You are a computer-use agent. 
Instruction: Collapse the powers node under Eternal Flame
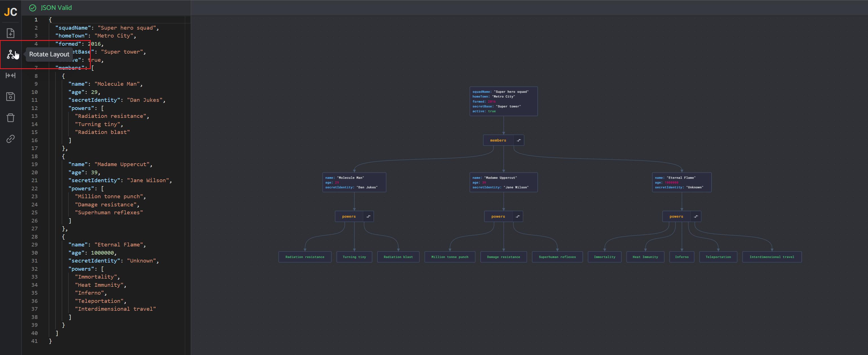(696, 217)
